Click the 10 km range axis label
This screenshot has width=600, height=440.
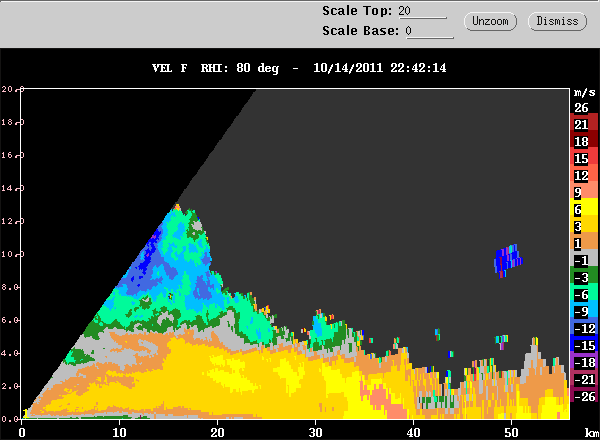119,433
